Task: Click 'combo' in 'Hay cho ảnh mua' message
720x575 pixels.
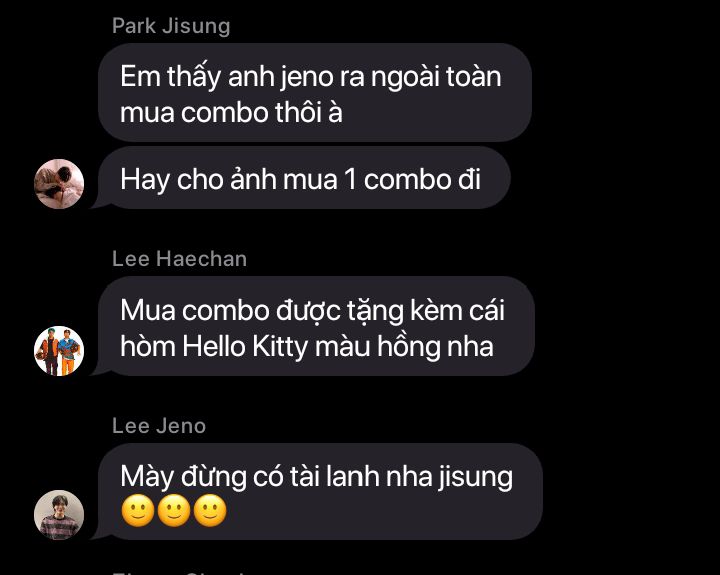Action: tap(406, 179)
